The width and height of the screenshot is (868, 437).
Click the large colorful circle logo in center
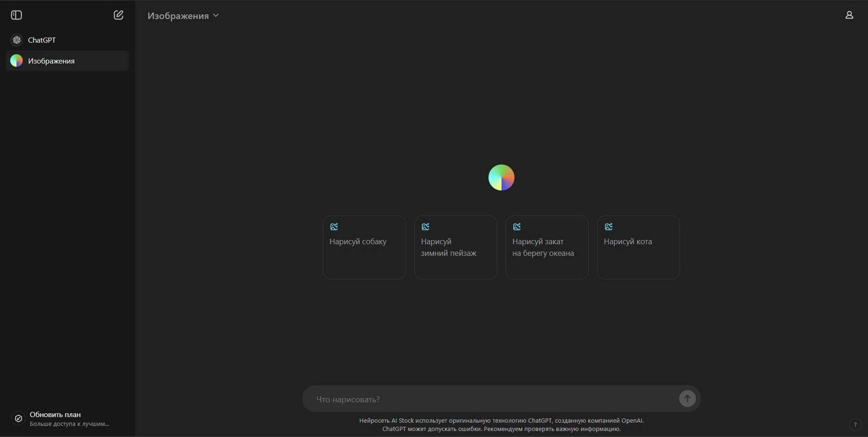point(502,177)
